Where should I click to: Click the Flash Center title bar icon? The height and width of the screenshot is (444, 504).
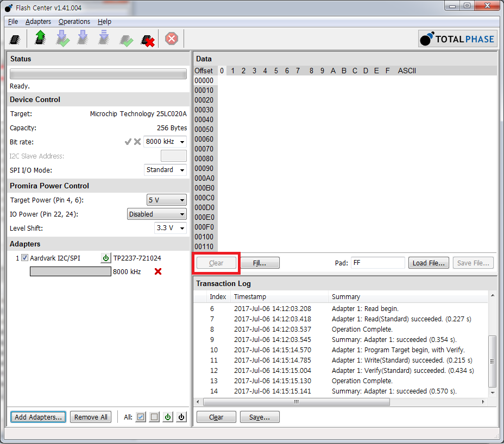coord(9,8)
